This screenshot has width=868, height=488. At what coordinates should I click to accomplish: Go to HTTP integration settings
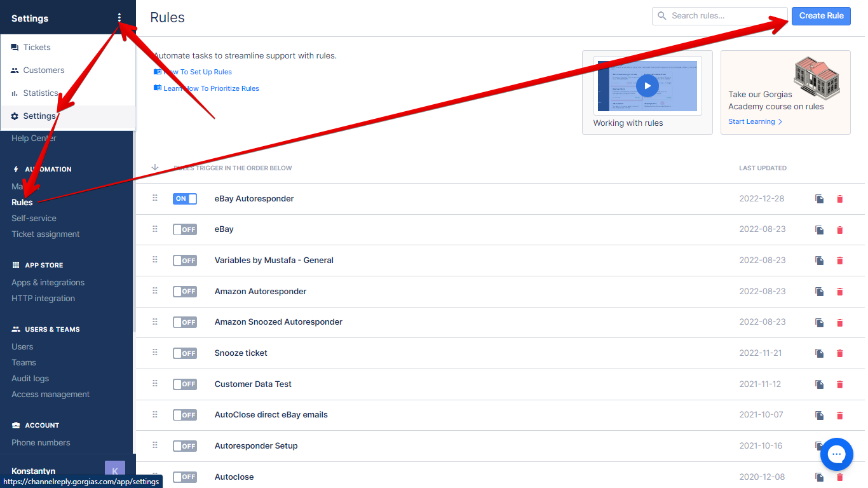[43, 298]
